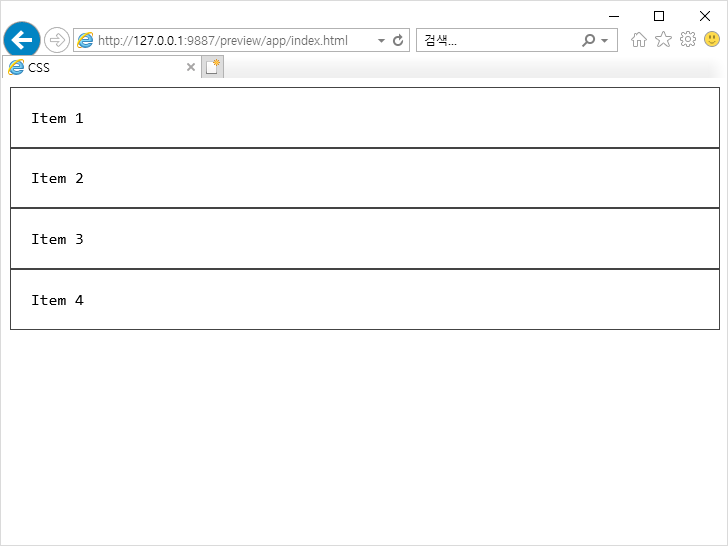Click the Item 1 text
The width and height of the screenshot is (728, 546).
click(57, 118)
